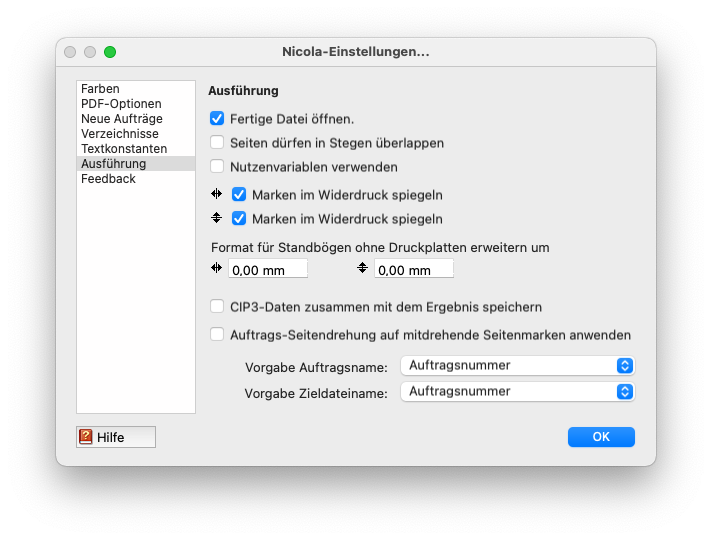The width and height of the screenshot is (712, 540).
Task: Enable Seiten dürfen in Stegen überlappen
Action: click(217, 143)
